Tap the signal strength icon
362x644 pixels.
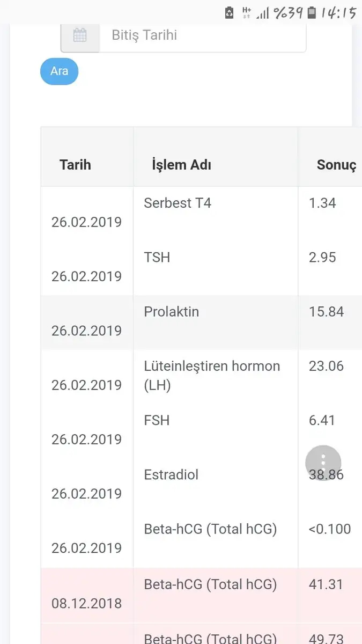pyautogui.click(x=262, y=13)
